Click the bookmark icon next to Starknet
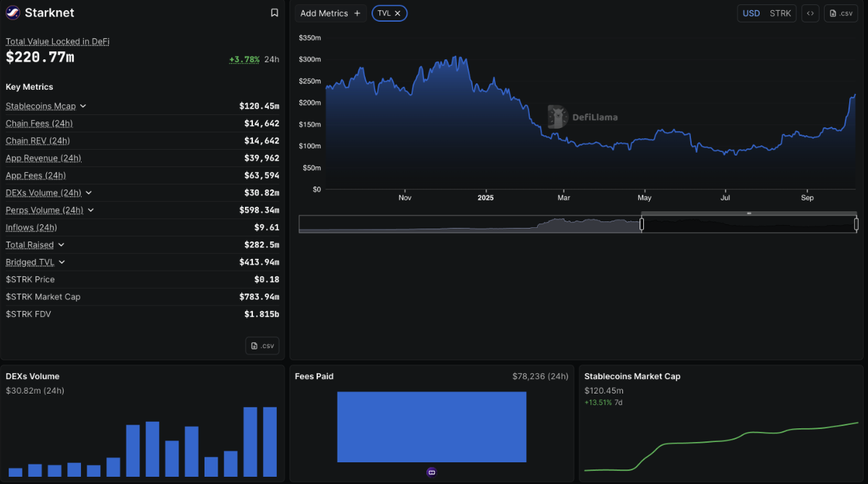 [275, 13]
